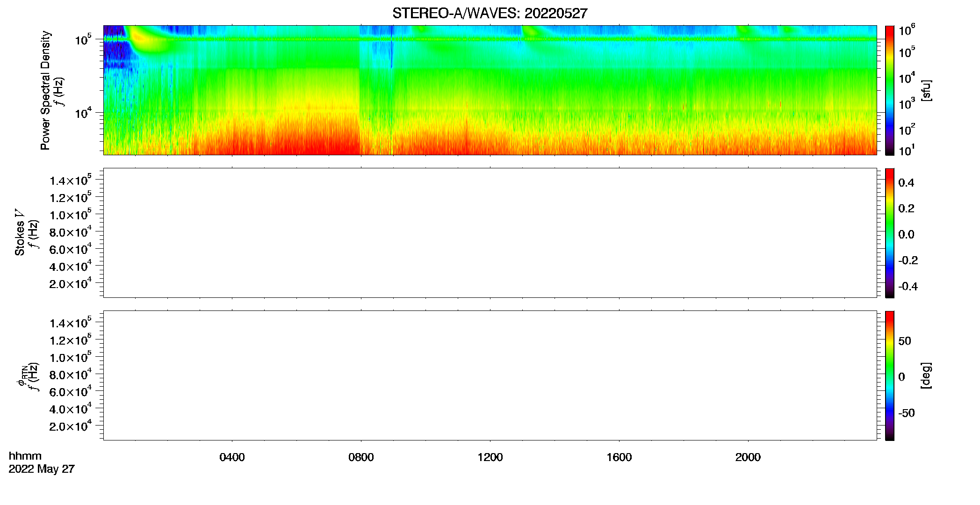Click the 0800 time axis label
The width and height of the screenshot is (980, 505).
361,457
